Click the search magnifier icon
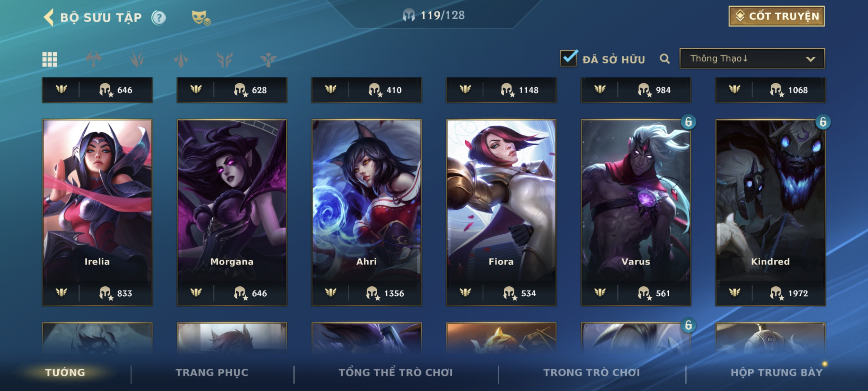This screenshot has width=868, height=391. 664,59
